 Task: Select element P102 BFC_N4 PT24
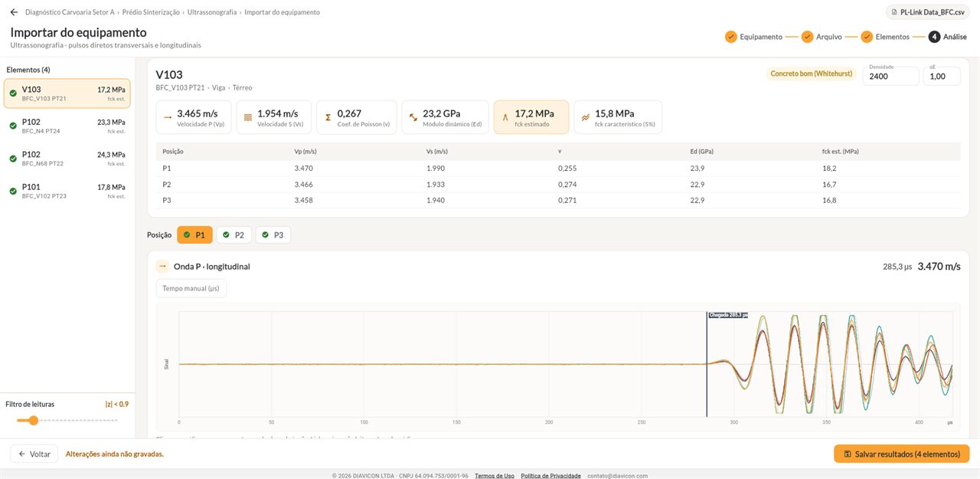point(67,126)
